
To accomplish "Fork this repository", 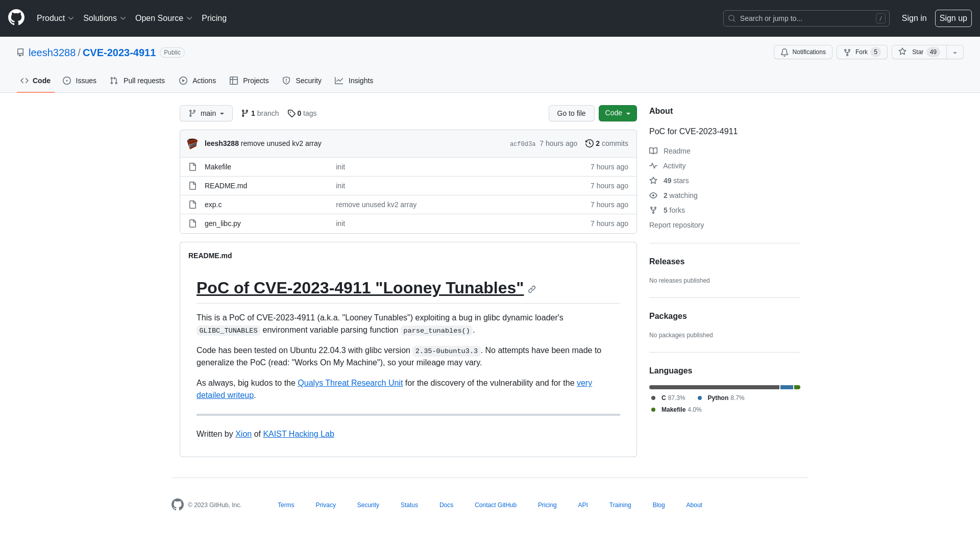I will [862, 52].
